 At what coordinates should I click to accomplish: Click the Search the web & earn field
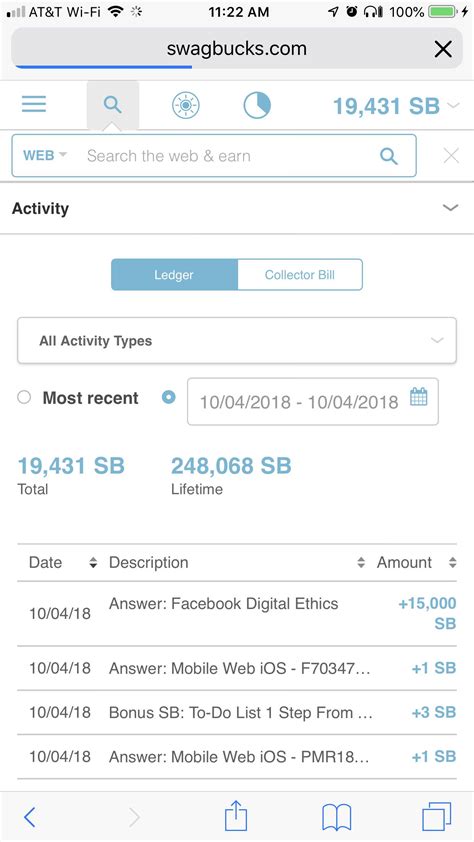coord(225,156)
